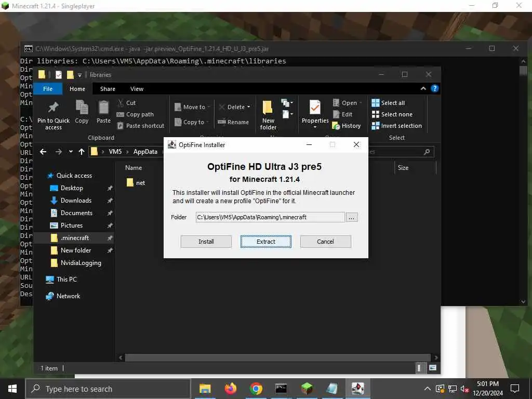Click the New folder ribbon icon
This screenshot has height=399, width=532.
click(x=268, y=115)
